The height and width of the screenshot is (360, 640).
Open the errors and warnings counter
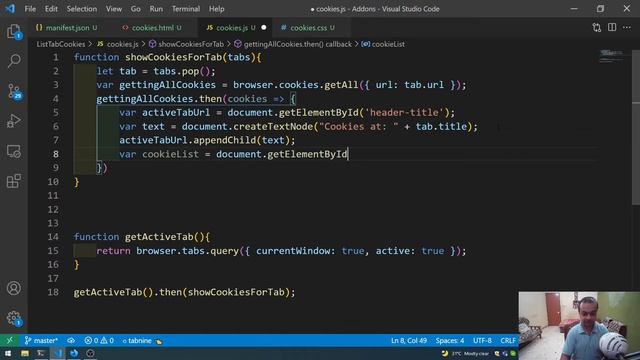[x=99, y=340]
